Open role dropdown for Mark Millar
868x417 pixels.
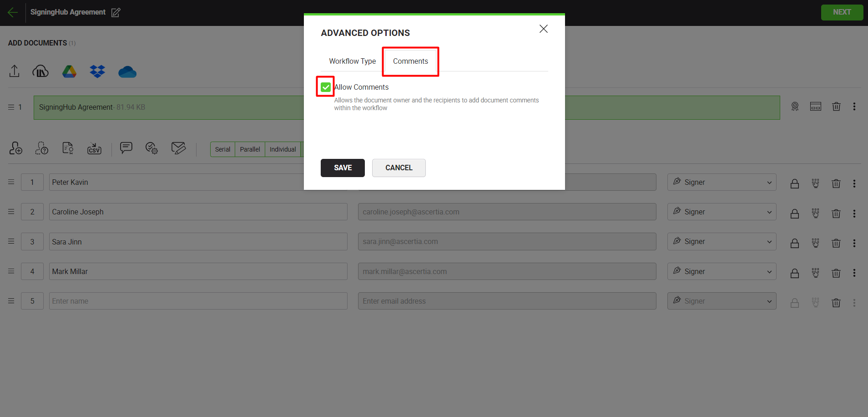click(722, 271)
